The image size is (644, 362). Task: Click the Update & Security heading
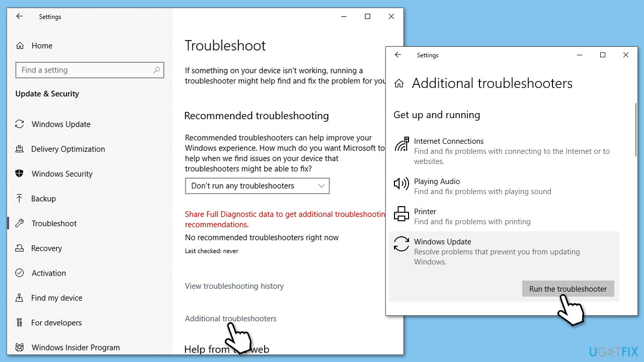point(47,94)
